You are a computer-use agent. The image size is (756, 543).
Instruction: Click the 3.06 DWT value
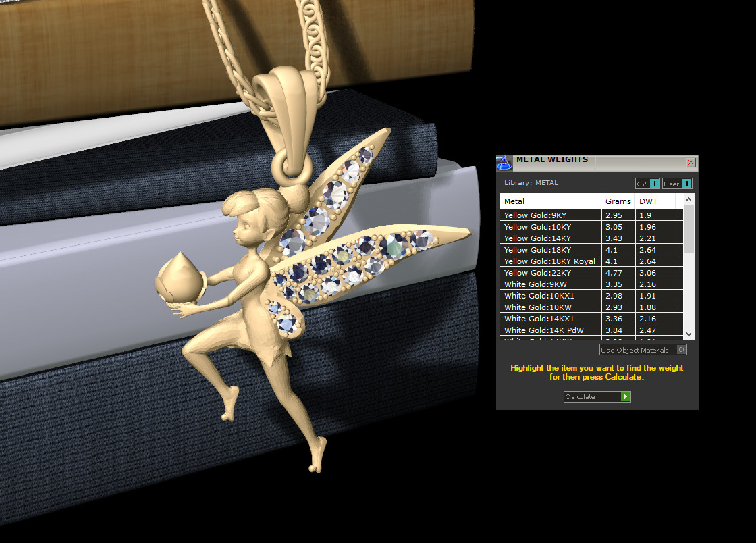pos(647,273)
